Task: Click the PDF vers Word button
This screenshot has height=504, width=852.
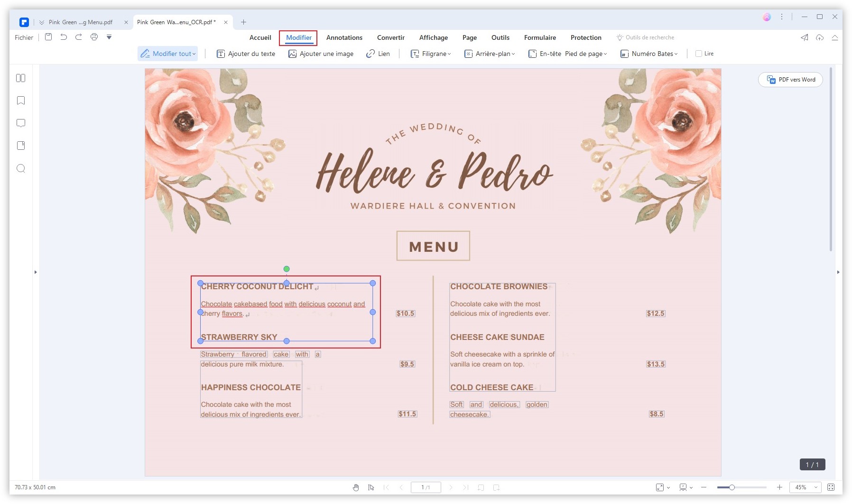Action: [x=790, y=80]
